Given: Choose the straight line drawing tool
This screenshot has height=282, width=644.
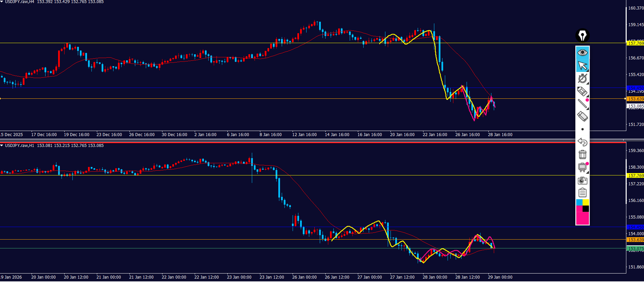Looking at the screenshot, I should pos(582,104).
